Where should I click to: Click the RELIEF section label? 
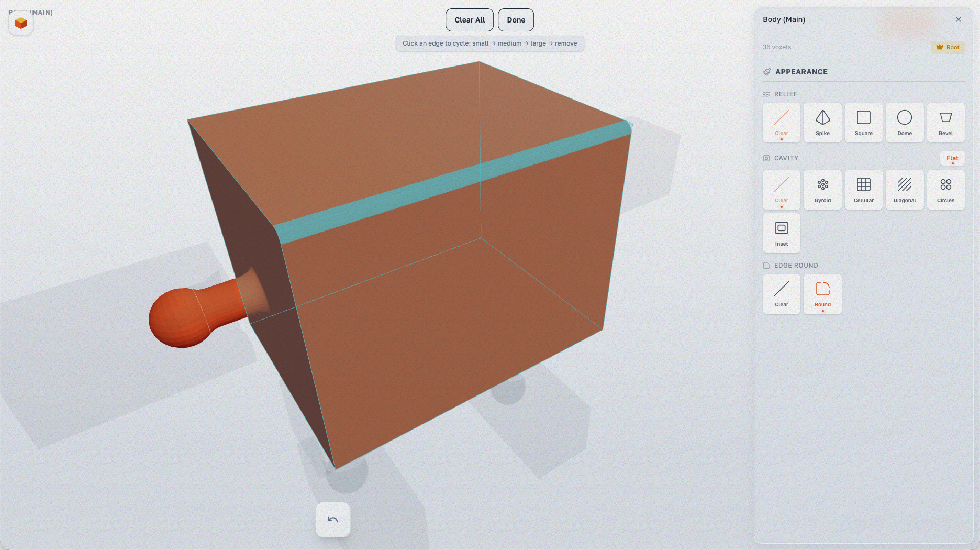pos(785,94)
